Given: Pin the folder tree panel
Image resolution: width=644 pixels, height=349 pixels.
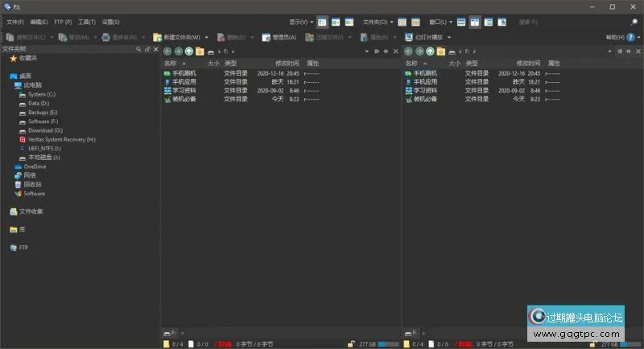Looking at the screenshot, I should (146, 49).
